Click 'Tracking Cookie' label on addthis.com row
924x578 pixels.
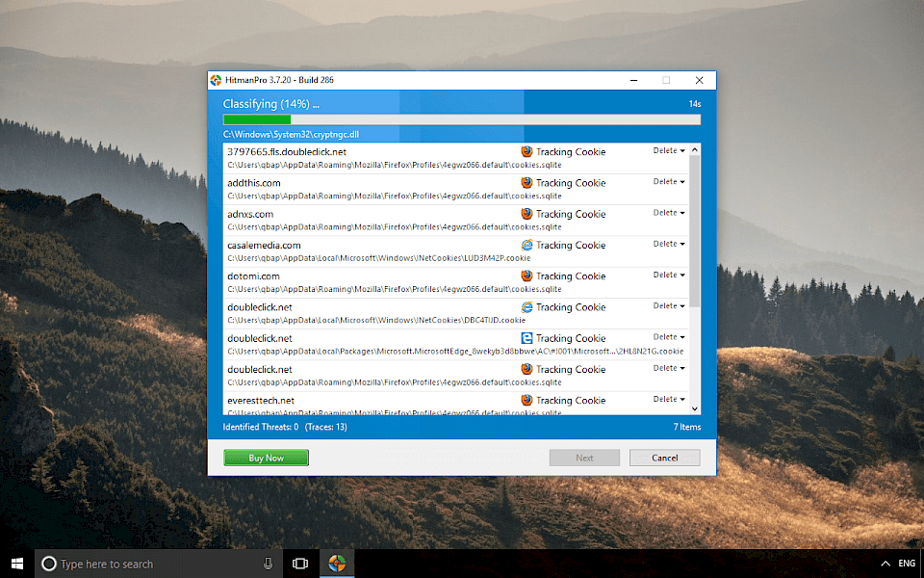click(x=571, y=183)
